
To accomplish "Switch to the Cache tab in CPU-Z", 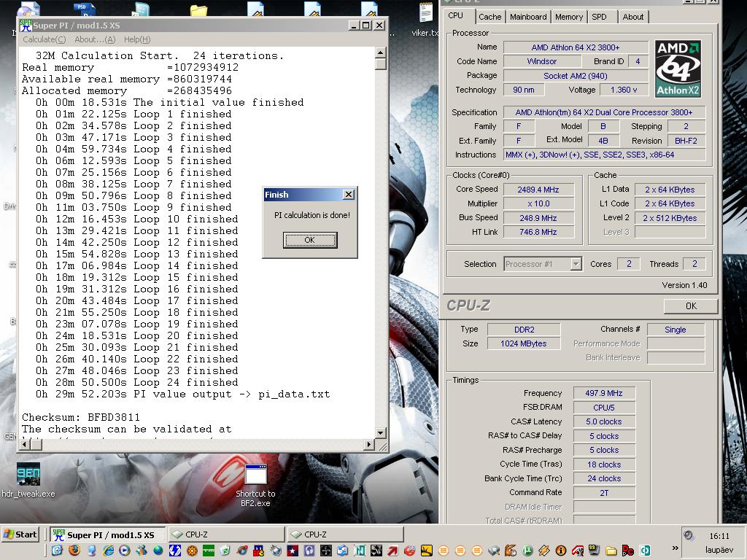I will coord(489,17).
